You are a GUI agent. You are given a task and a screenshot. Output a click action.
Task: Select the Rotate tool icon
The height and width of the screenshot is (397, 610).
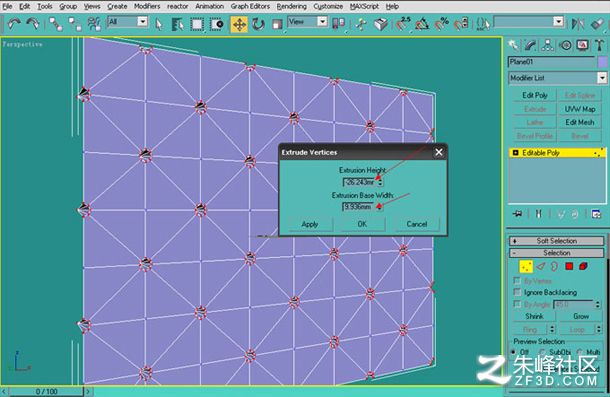(258, 24)
